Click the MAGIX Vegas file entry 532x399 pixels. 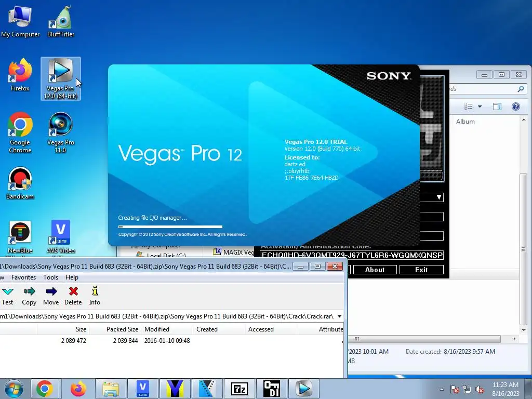(x=234, y=252)
